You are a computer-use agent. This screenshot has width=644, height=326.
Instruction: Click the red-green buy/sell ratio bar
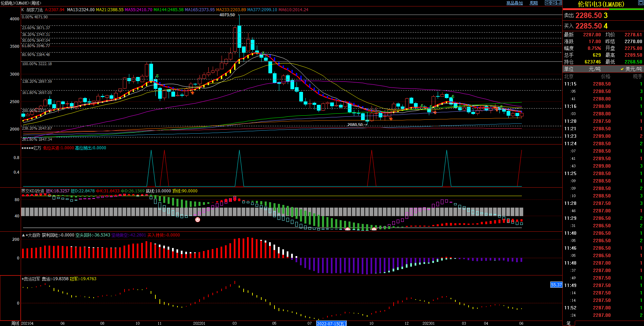(x=603, y=9)
